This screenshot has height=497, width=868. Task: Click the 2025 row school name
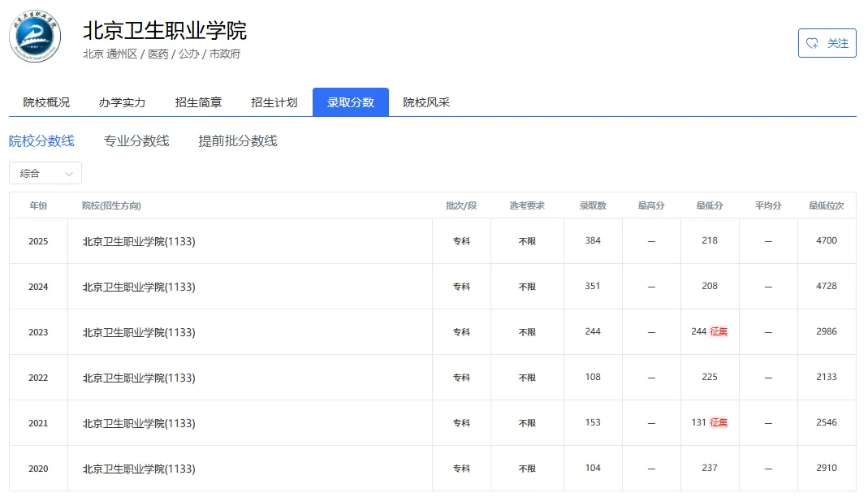click(139, 241)
